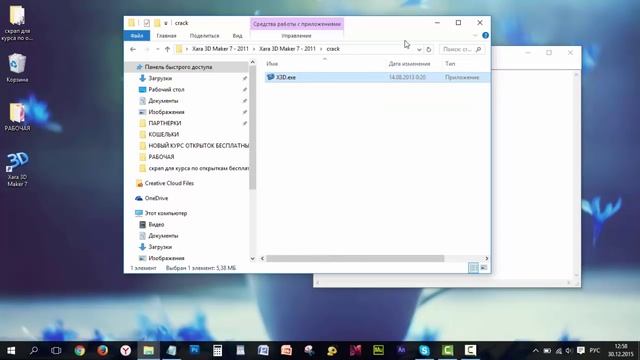Viewport: 640px width, 360px height.
Task: Click the X3D.exe application icon
Action: (270, 77)
